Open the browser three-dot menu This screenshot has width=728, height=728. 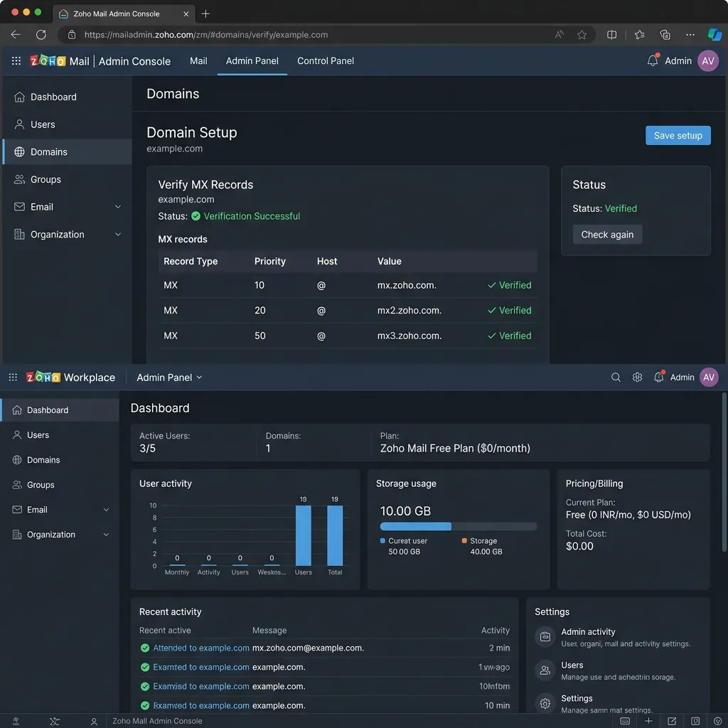click(690, 35)
